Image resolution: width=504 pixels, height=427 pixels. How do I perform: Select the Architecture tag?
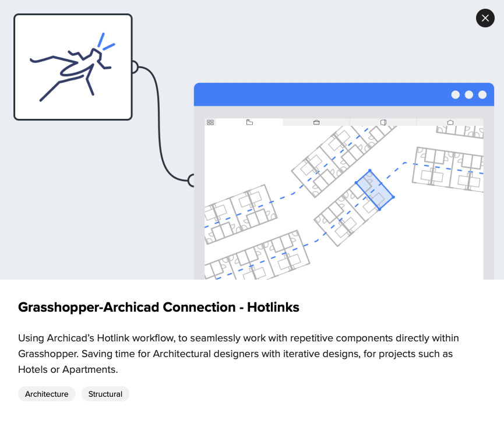click(x=47, y=394)
